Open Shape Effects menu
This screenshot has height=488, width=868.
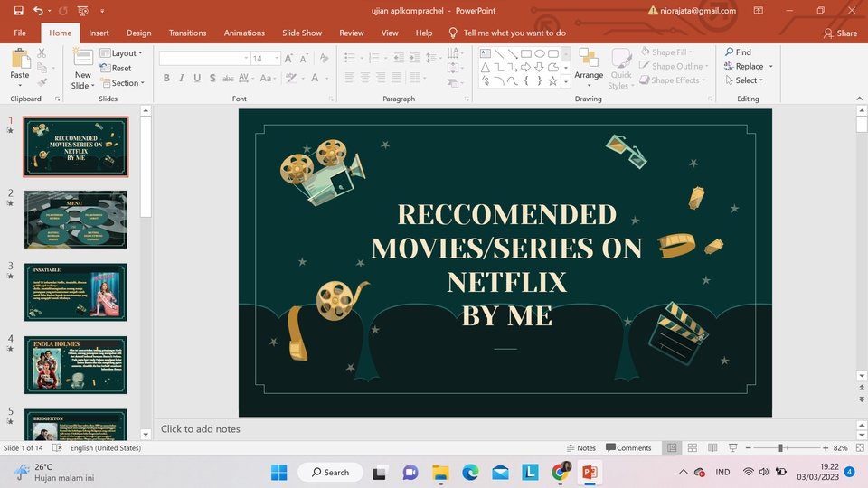[673, 80]
